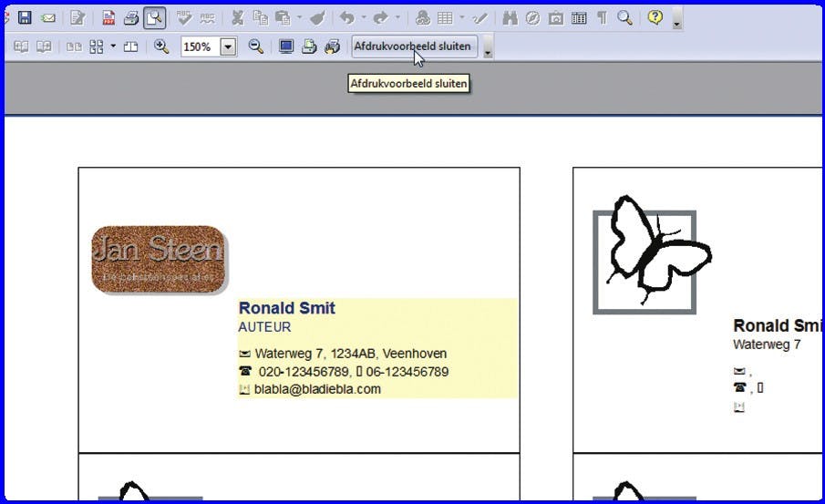Open the standard toolbar options arrow
825x504 pixels.
pyautogui.click(x=676, y=19)
